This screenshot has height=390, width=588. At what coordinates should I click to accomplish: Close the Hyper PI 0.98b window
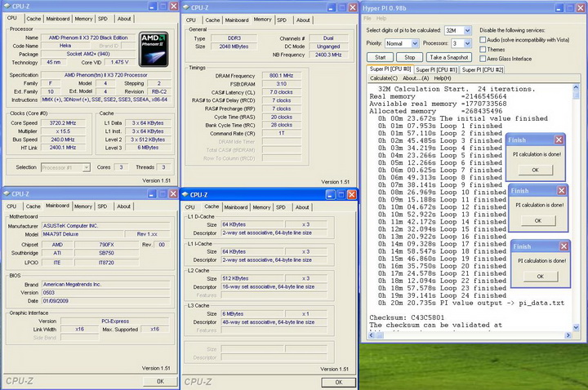[x=581, y=8]
